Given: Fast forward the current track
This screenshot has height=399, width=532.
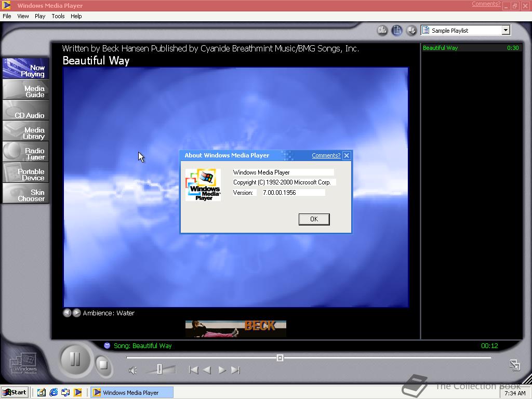Looking at the screenshot, I should pos(222,370).
